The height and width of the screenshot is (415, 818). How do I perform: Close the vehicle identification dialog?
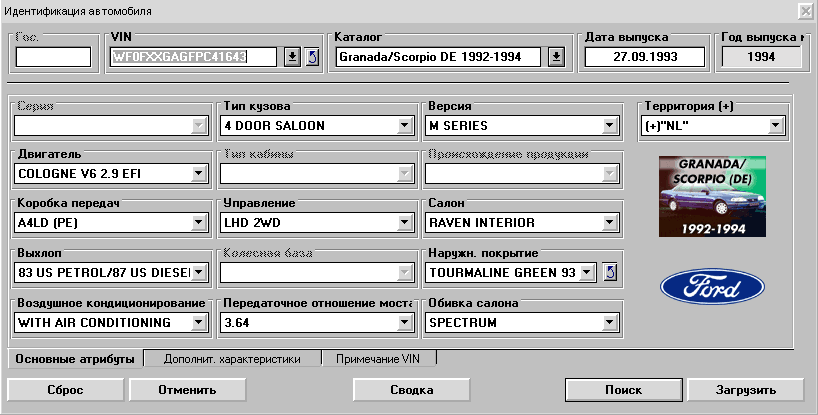click(x=804, y=10)
